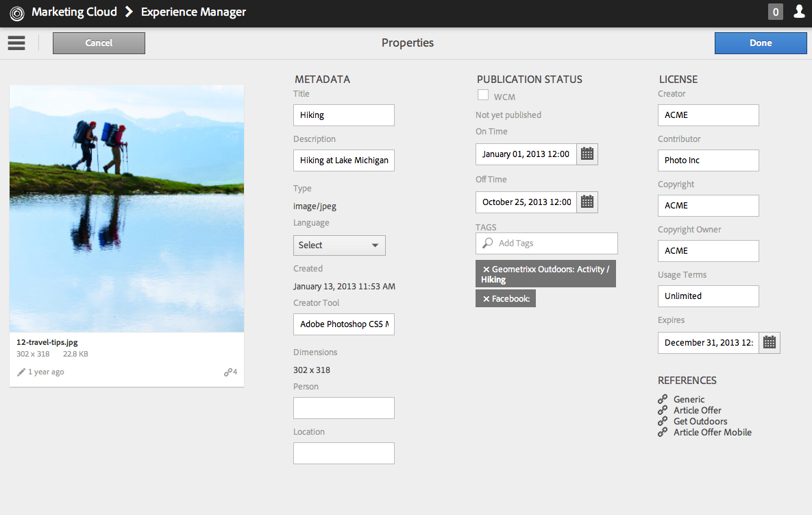
Task: Open the calendar picker for On Time
Action: pyautogui.click(x=587, y=154)
